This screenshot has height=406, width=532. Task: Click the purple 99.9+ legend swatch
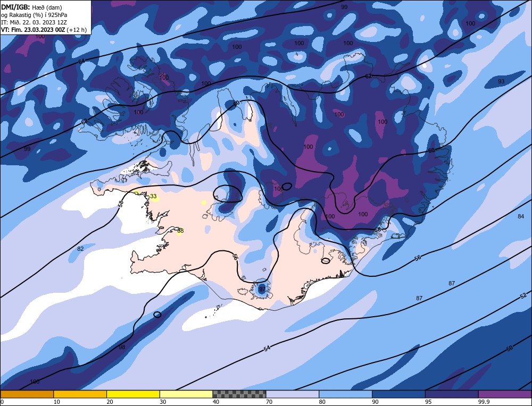[x=505, y=394]
